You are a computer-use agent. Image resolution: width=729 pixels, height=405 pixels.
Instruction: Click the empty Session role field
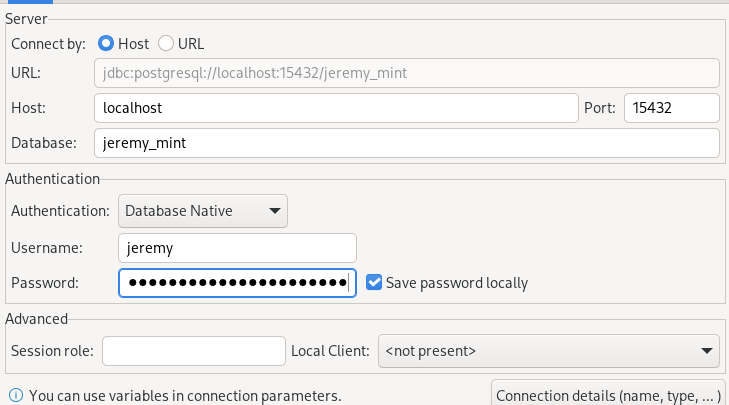click(x=194, y=351)
